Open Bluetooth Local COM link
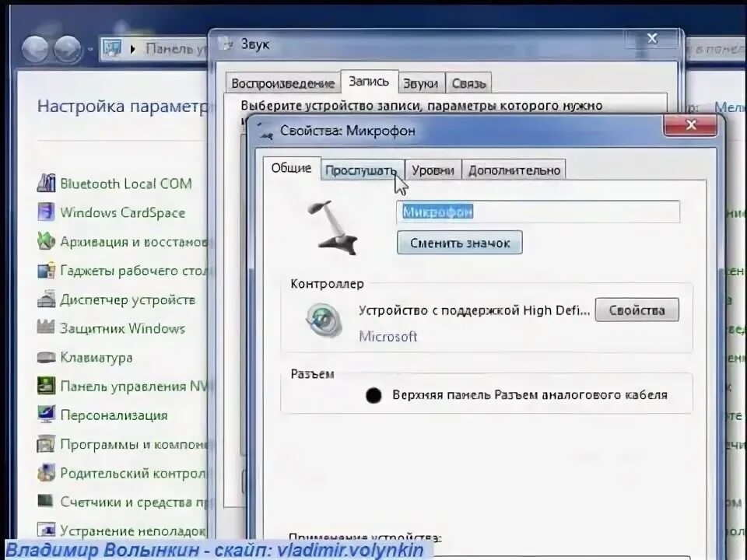The height and width of the screenshot is (560, 747). [126, 184]
